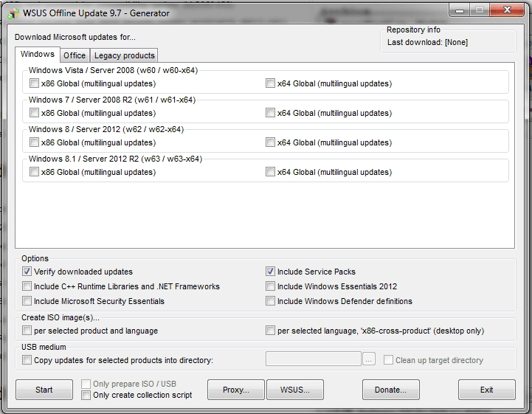Click the USB target directory text field

pyautogui.click(x=313, y=359)
